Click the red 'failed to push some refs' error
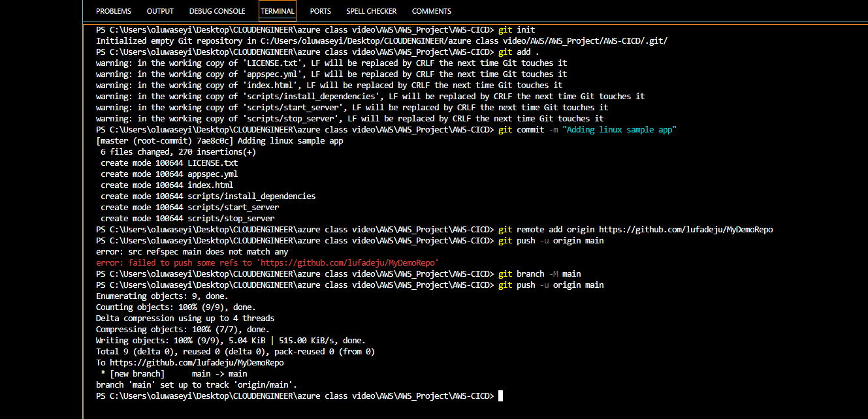Image resolution: width=868 pixels, height=419 pixels. point(267,263)
